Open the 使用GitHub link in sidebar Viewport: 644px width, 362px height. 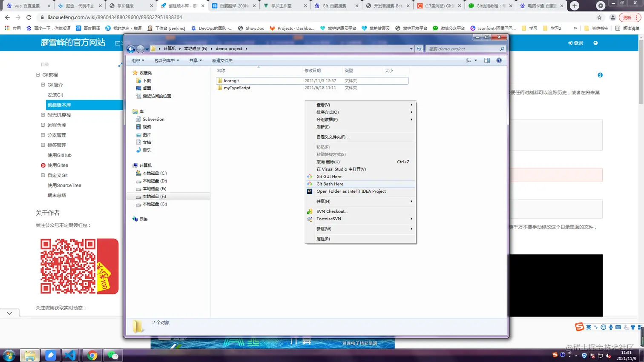coord(59,155)
